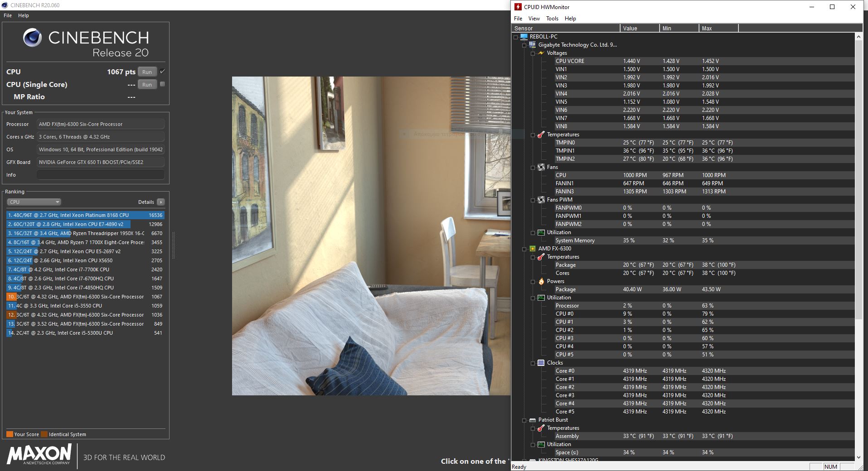Collapse the Gigabyte Technology tree node
This screenshot has height=471, width=868.
524,45
